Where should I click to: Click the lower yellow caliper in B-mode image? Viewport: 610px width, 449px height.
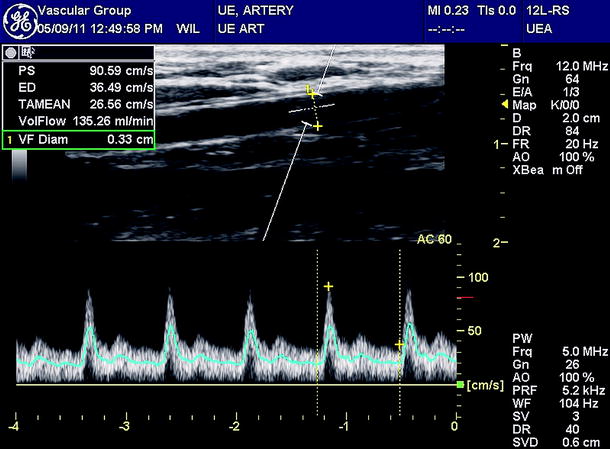(x=318, y=126)
